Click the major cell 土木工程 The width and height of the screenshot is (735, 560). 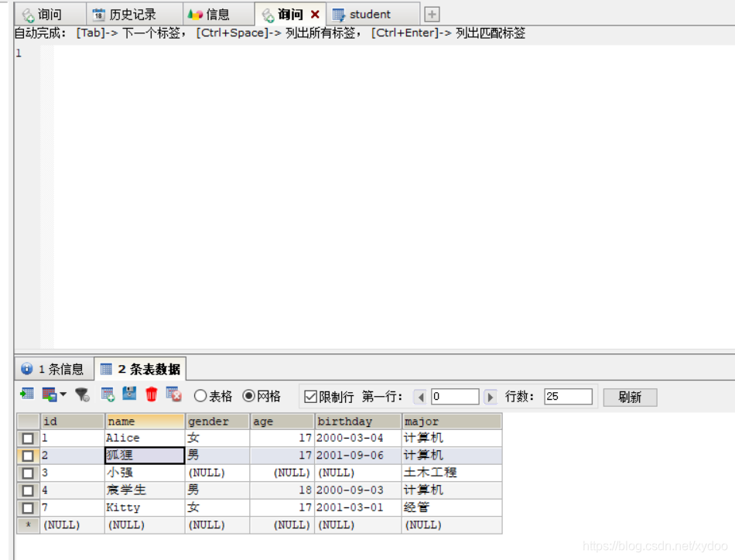[452, 473]
